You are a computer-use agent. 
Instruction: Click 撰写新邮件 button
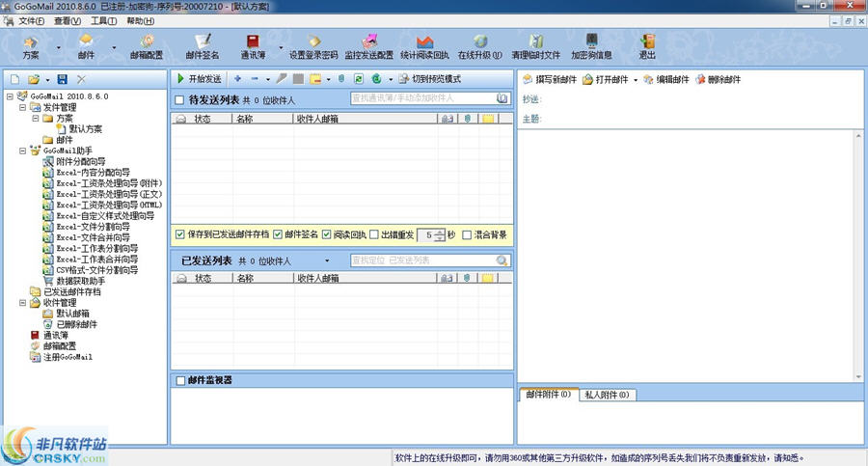[x=550, y=79]
